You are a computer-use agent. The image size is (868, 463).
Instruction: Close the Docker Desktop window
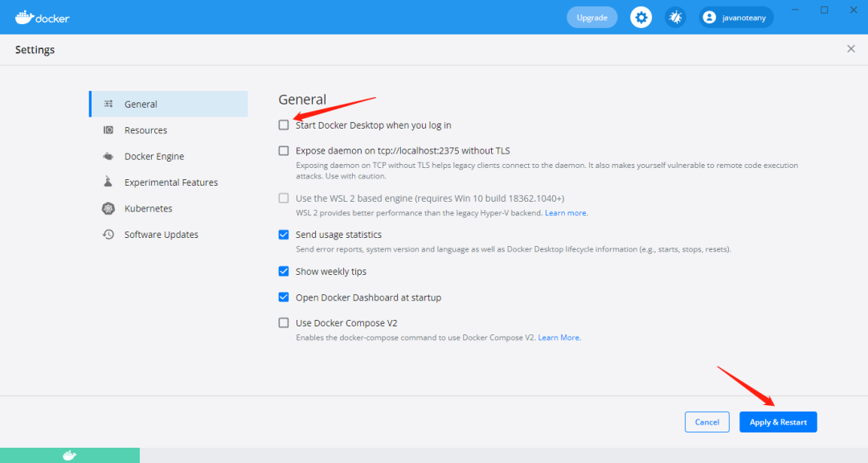854,10
